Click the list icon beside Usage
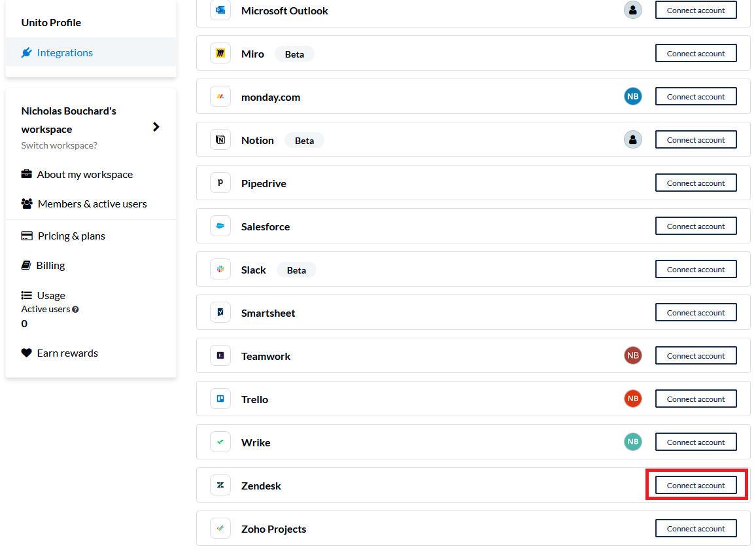Screen dimensions: 756x553 click(x=27, y=295)
